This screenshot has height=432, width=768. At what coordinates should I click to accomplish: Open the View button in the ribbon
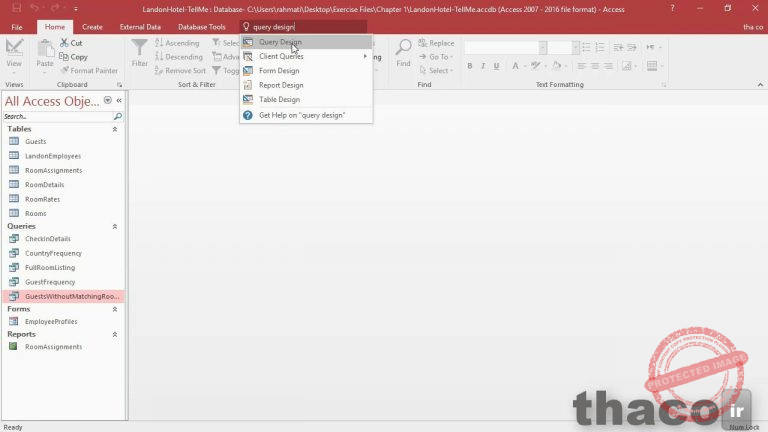click(14, 54)
